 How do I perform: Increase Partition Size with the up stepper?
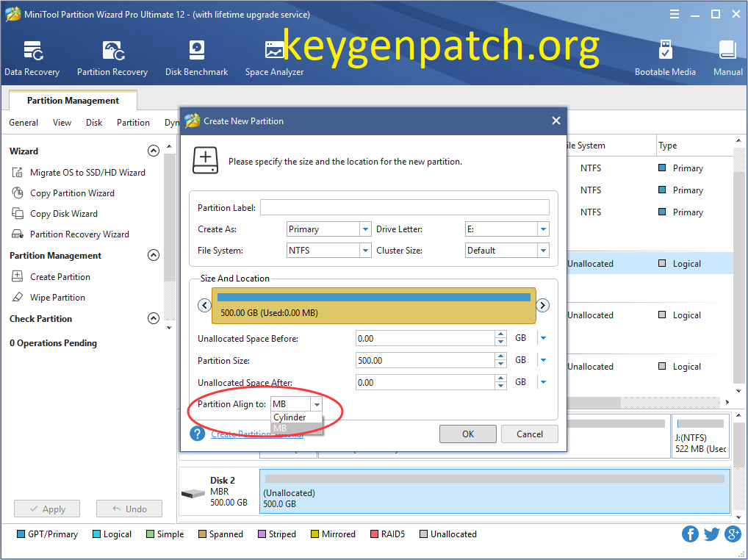(x=500, y=356)
